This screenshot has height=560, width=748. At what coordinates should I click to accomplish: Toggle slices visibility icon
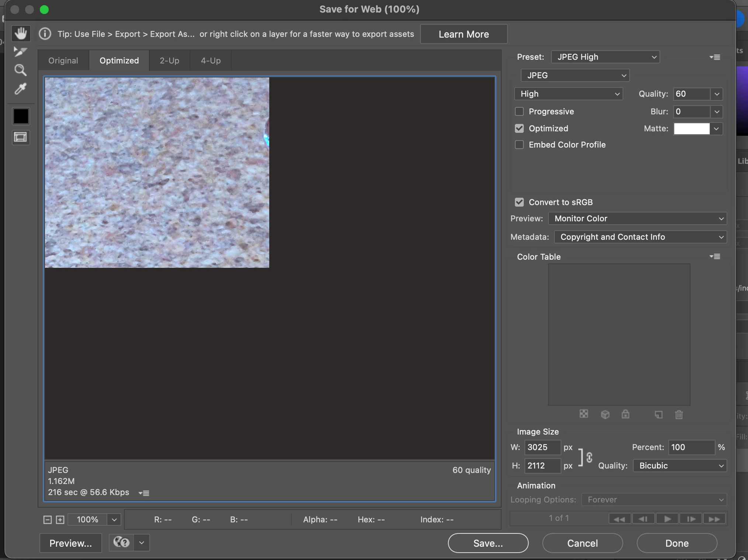click(x=21, y=138)
